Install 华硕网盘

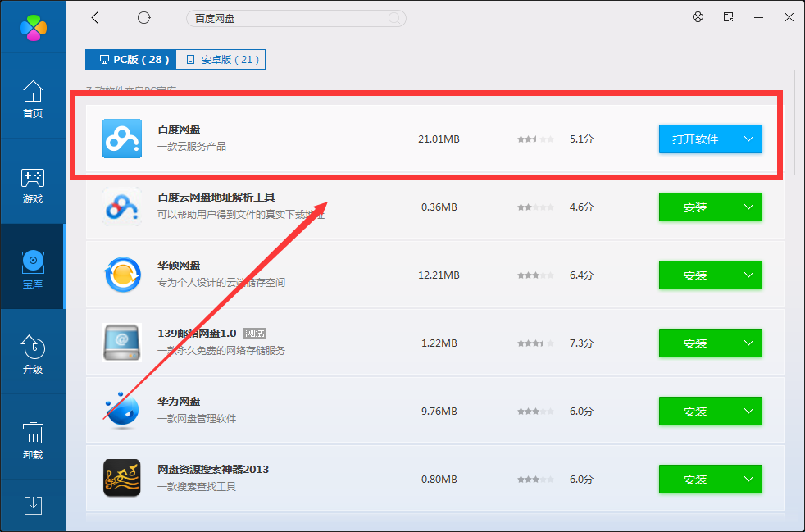pyautogui.click(x=697, y=275)
